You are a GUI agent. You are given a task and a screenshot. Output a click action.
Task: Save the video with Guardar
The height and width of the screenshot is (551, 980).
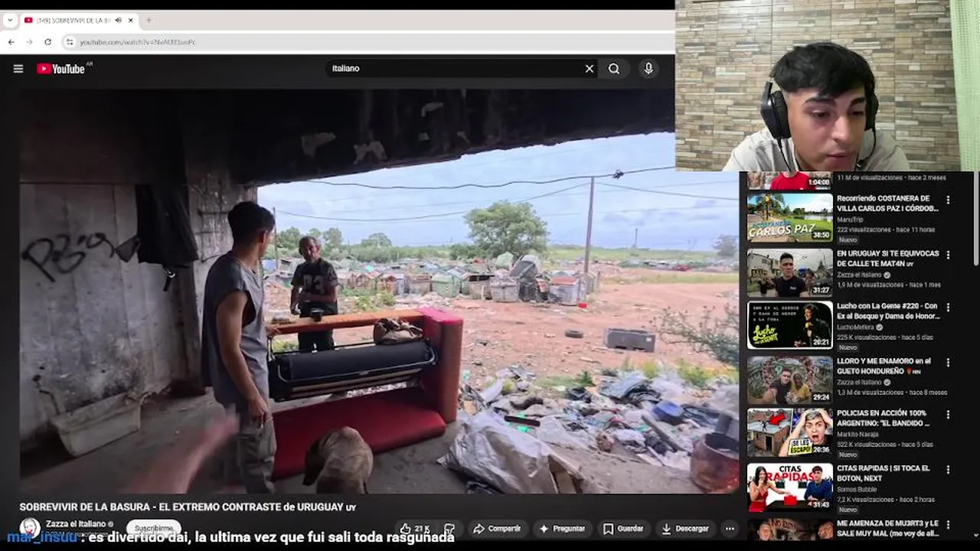point(623,529)
